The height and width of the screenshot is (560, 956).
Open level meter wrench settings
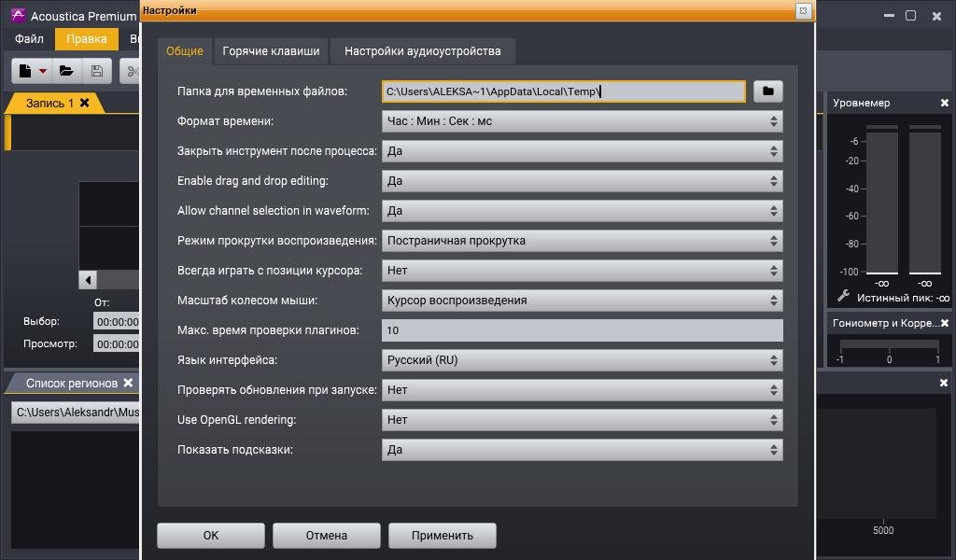click(843, 297)
